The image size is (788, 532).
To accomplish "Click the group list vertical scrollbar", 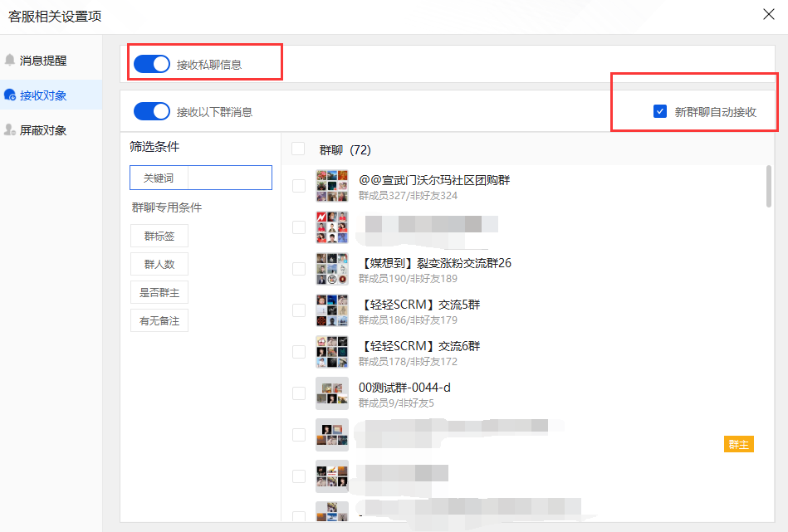I will tap(768, 186).
